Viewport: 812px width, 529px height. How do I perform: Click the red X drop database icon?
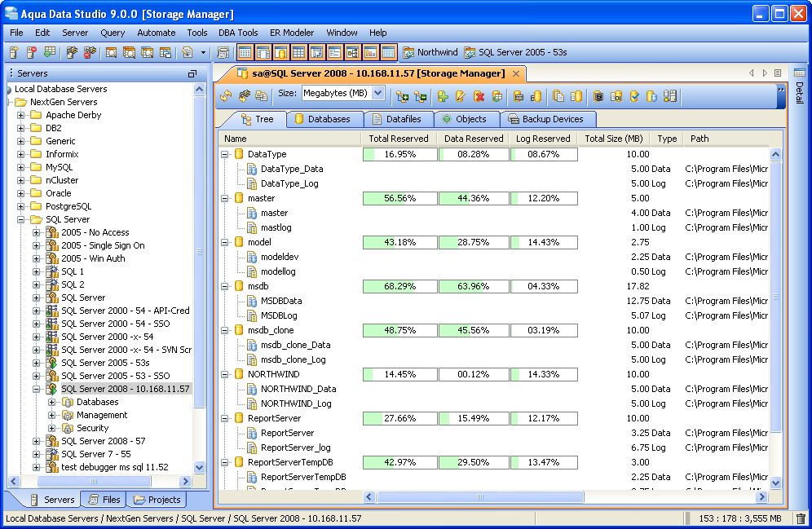479,95
